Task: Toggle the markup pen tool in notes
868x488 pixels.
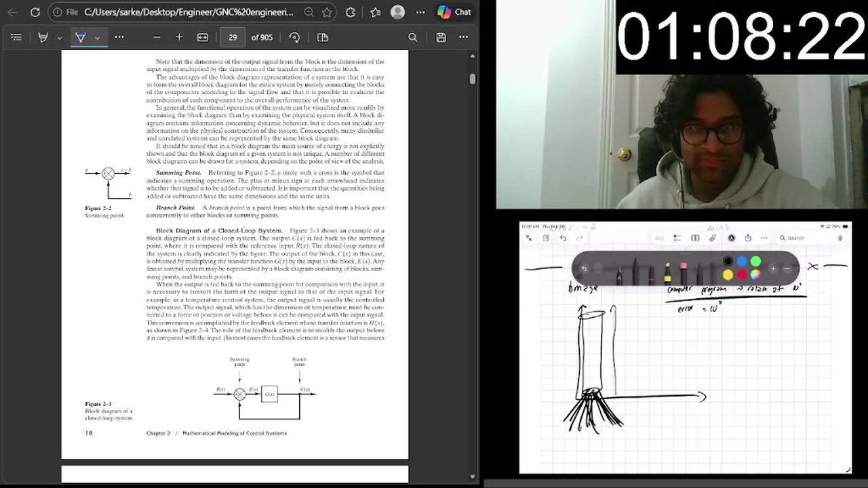Action: 732,238
